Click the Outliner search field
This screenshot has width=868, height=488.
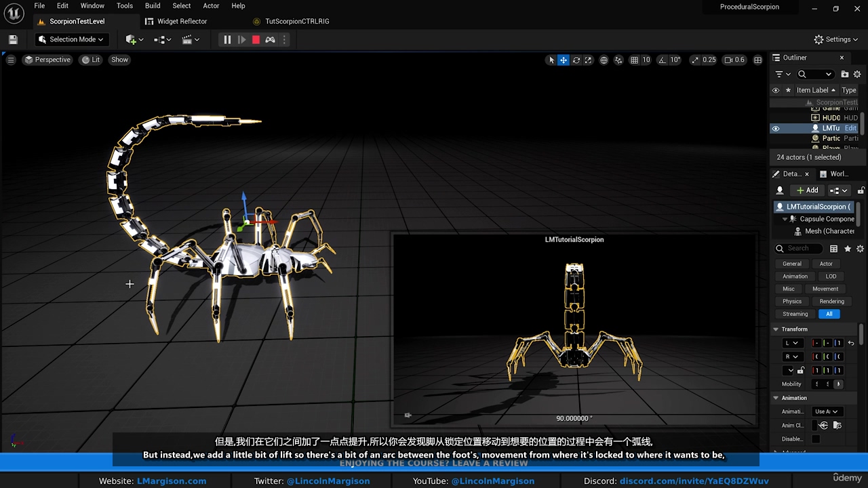pyautogui.click(x=816, y=74)
